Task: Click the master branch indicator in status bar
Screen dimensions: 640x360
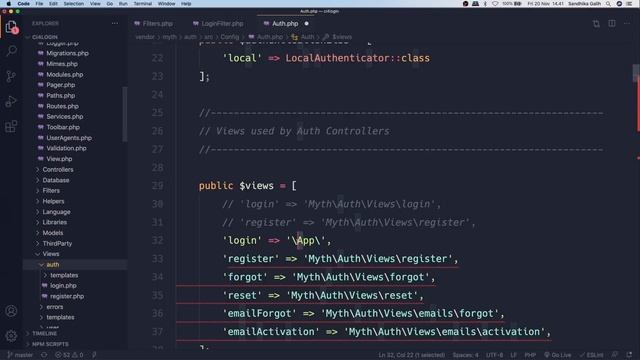Action: (20, 355)
